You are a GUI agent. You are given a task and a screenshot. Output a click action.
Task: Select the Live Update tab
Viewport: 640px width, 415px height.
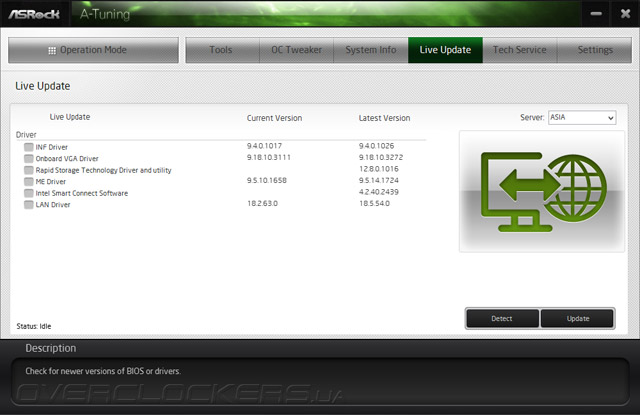445,50
